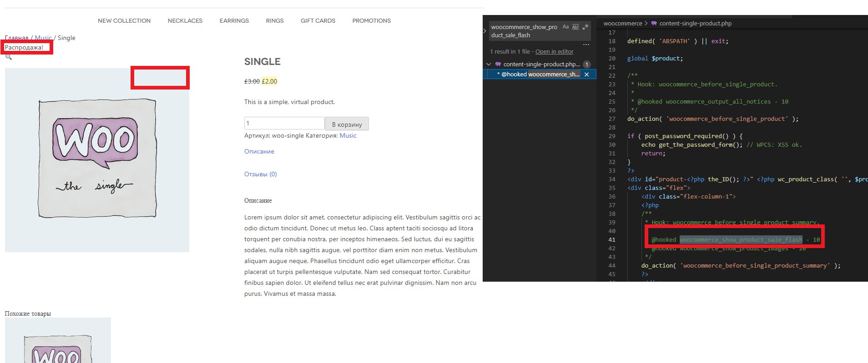Collapse content-single-product.php search result group
The width and height of the screenshot is (868, 363).
coord(489,65)
